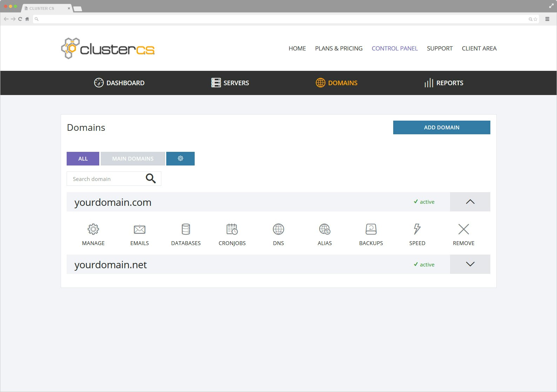Click active status of yourdomain.com

(424, 202)
